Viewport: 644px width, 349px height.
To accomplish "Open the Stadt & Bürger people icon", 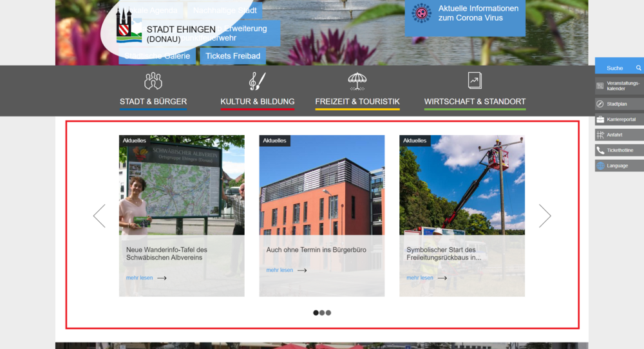I will point(153,81).
